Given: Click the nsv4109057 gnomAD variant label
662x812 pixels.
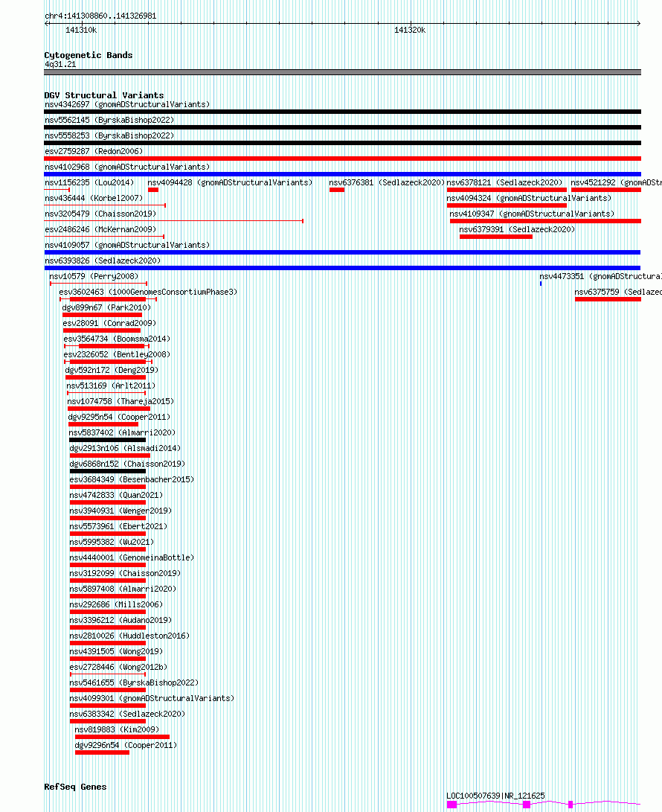Looking at the screenshot, I should click(127, 245).
